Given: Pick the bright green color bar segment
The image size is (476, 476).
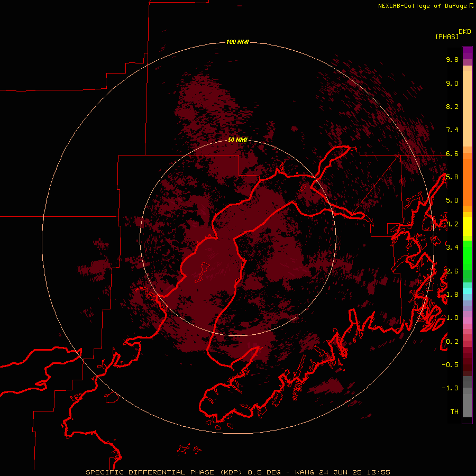Looking at the screenshot, I should click(467, 255).
